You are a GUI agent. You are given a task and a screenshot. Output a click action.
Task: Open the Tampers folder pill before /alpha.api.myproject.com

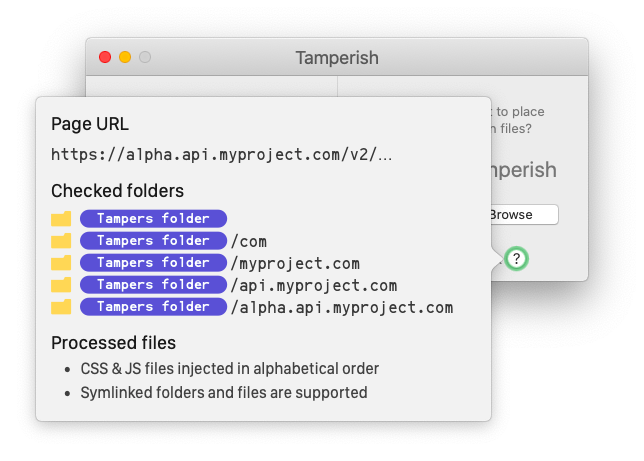[153, 307]
